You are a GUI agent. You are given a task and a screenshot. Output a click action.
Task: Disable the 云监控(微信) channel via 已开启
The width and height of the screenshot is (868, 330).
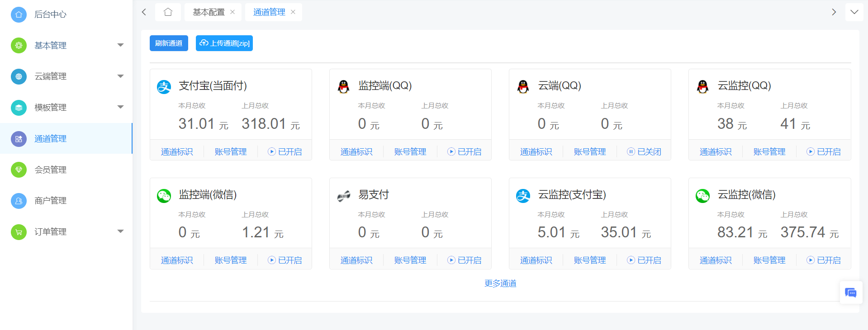pyautogui.click(x=824, y=260)
